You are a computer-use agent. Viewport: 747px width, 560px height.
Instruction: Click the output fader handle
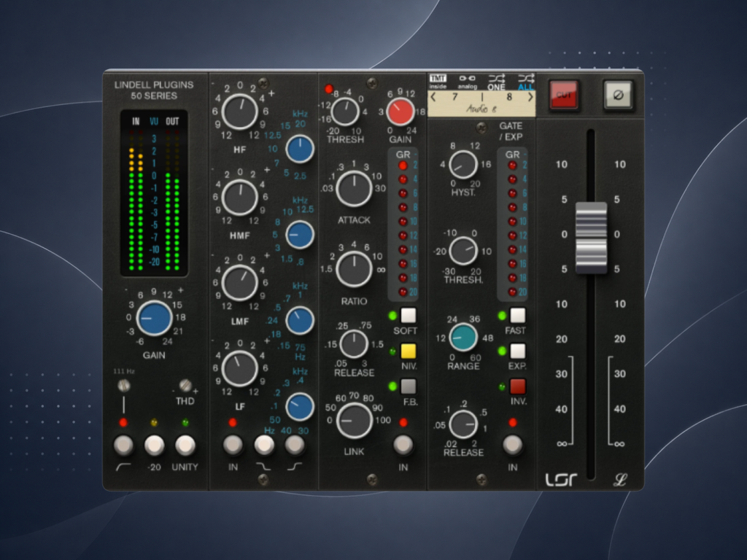pos(591,238)
